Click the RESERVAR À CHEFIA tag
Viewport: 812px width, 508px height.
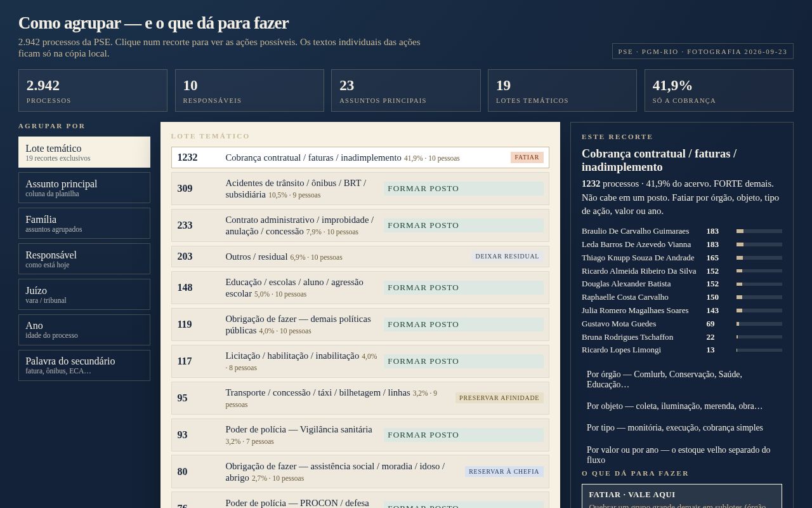coord(504,472)
